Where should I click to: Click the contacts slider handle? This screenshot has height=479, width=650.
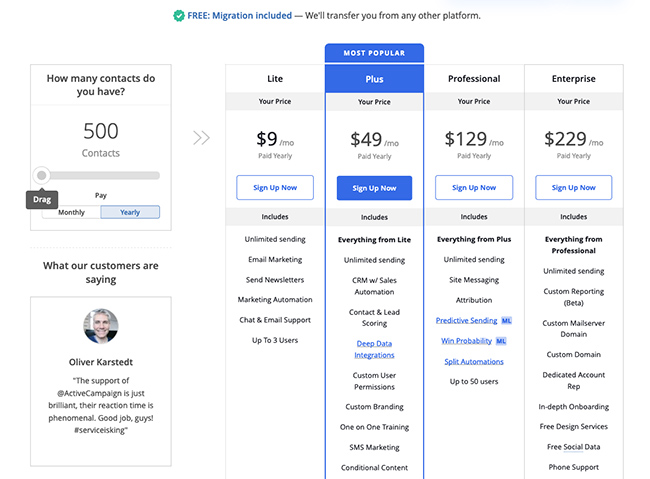coord(42,175)
